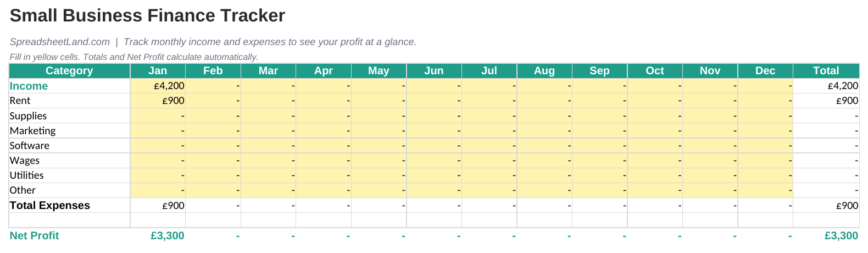Viewport: 868px width, 253px height.
Task: Select the Supplies cell under February
Action: coord(213,116)
